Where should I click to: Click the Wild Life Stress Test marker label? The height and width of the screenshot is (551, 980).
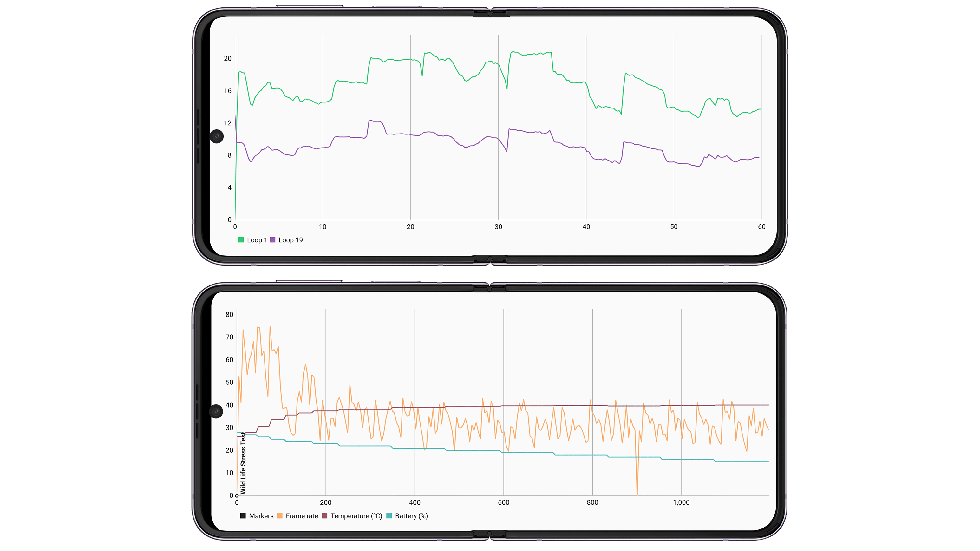(244, 463)
